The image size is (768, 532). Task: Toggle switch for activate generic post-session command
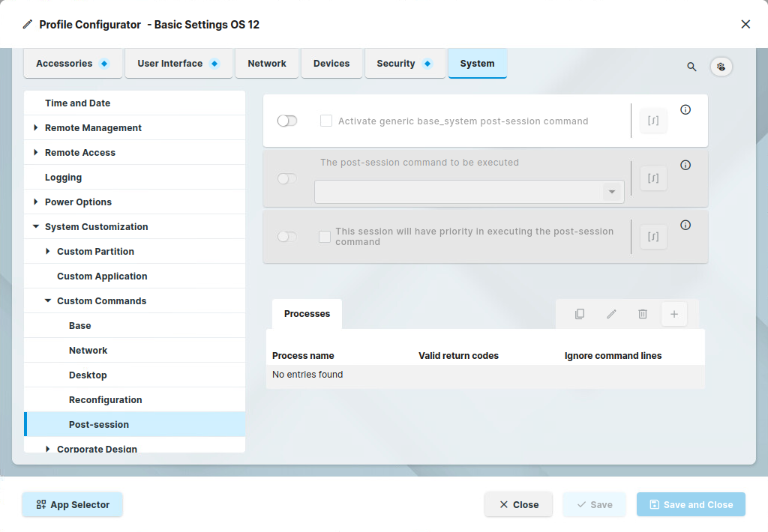[287, 121]
